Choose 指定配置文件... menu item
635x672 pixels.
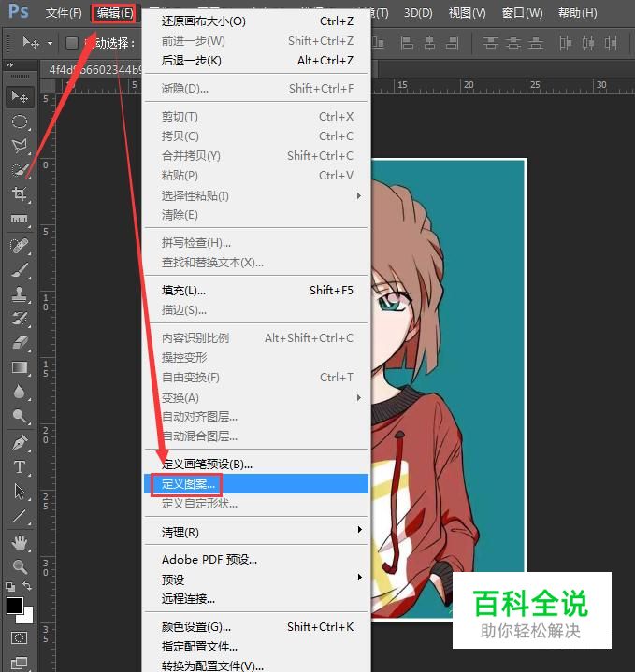coord(257,646)
